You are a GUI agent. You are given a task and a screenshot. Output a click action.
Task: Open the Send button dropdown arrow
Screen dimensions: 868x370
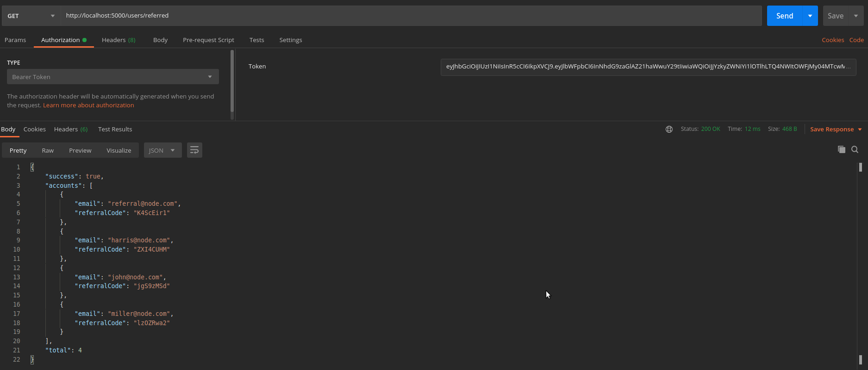click(x=810, y=16)
